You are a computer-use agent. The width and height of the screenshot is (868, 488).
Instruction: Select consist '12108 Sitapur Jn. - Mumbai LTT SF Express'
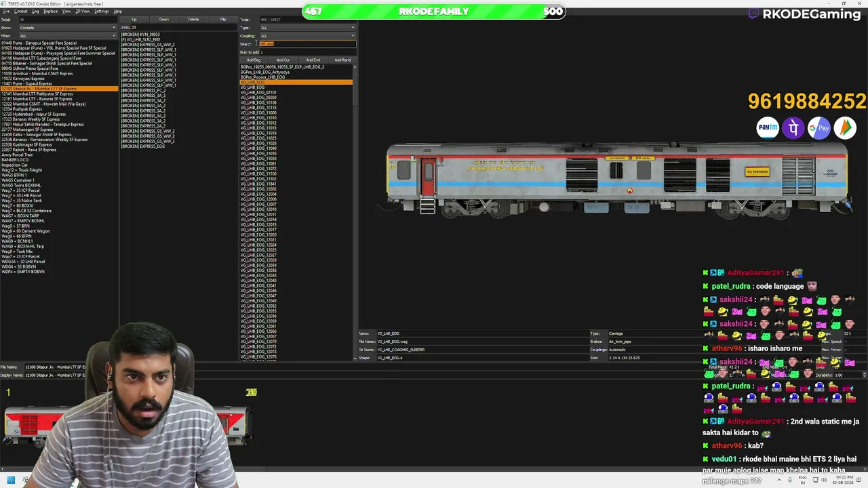(x=59, y=89)
